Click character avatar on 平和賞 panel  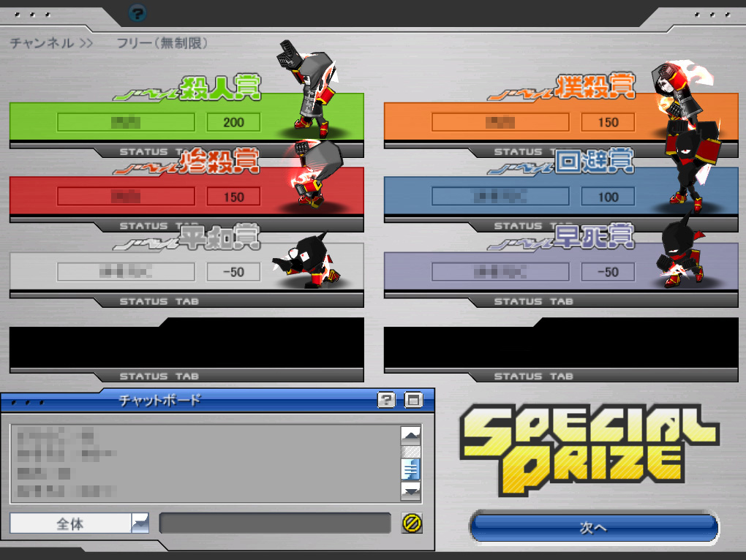coord(307,260)
